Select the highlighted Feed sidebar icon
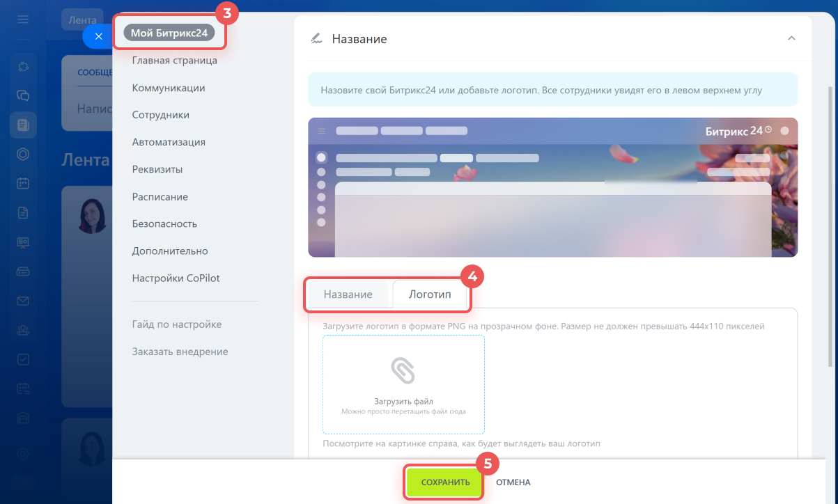838x504 pixels. pyautogui.click(x=23, y=125)
